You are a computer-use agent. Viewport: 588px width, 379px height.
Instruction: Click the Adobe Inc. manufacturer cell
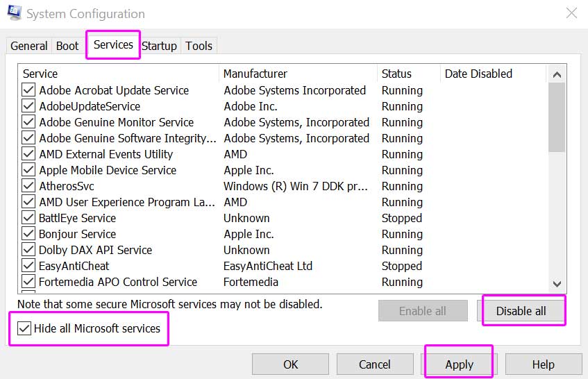[251, 106]
